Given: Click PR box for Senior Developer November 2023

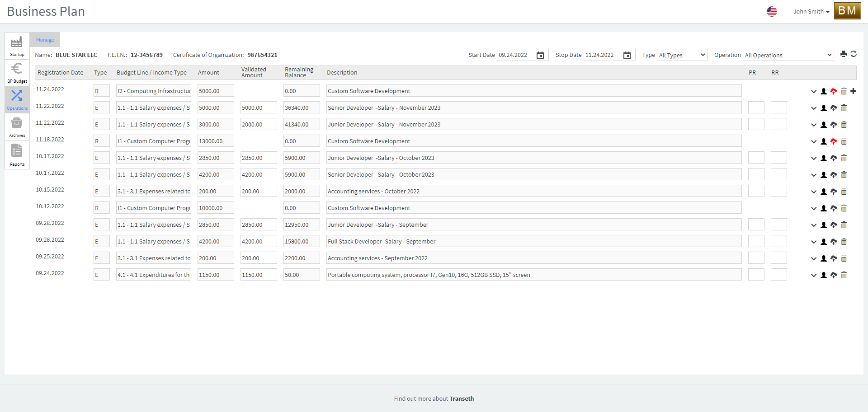Looking at the screenshot, I should (756, 108).
